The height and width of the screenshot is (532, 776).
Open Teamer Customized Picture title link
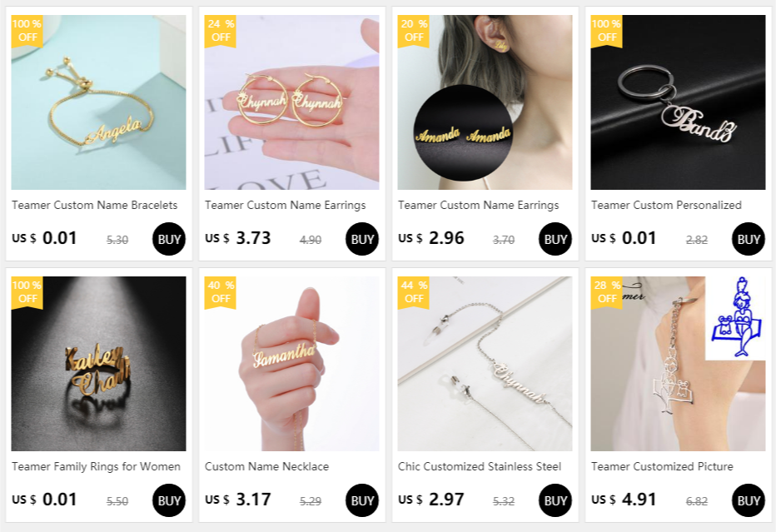662,466
